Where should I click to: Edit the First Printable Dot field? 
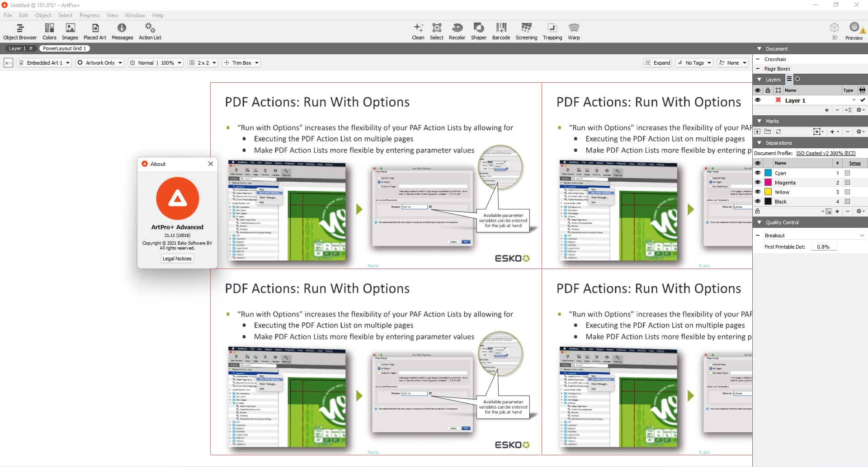[x=823, y=247]
